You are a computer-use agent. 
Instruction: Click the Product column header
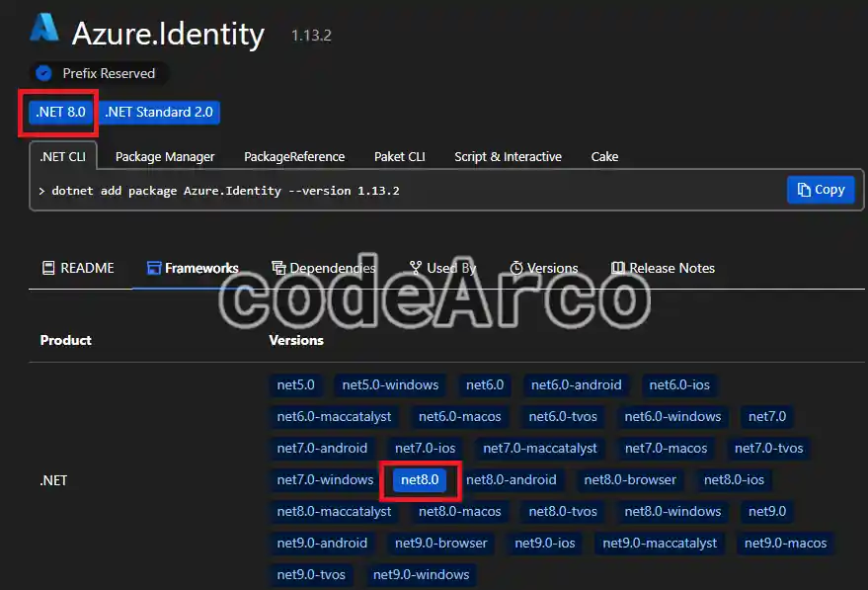click(x=66, y=340)
